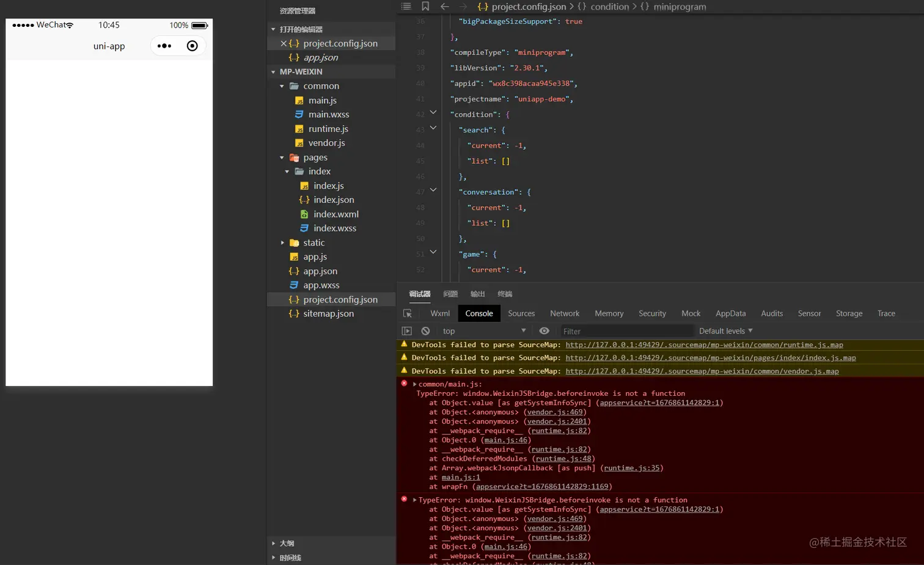This screenshot has height=565, width=924.
Task: Open the runtime.js.map sourcemap link
Action: 704,345
